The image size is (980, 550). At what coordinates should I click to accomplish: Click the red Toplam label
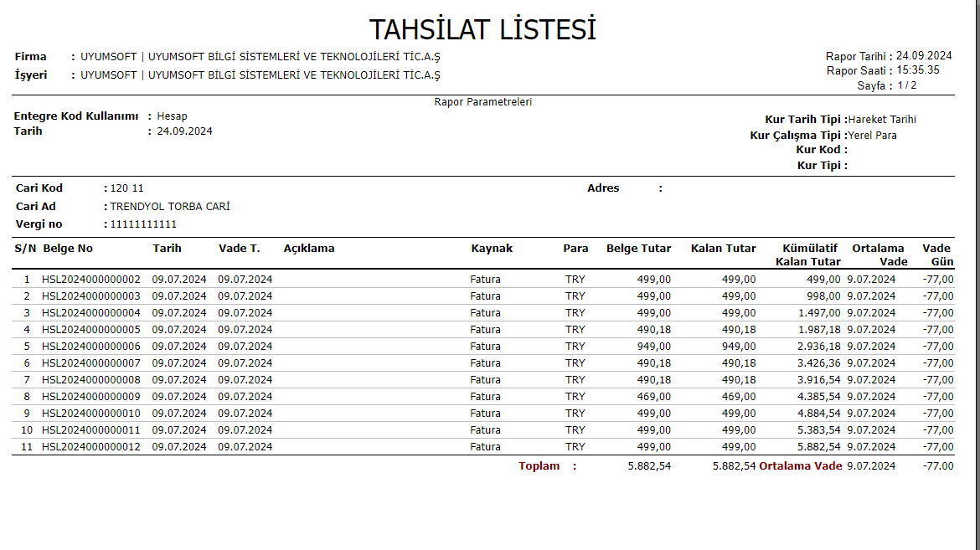click(x=539, y=466)
